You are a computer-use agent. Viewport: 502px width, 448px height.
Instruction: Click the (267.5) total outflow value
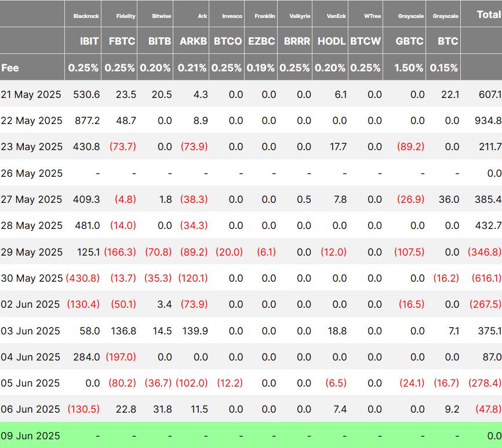pyautogui.click(x=485, y=304)
